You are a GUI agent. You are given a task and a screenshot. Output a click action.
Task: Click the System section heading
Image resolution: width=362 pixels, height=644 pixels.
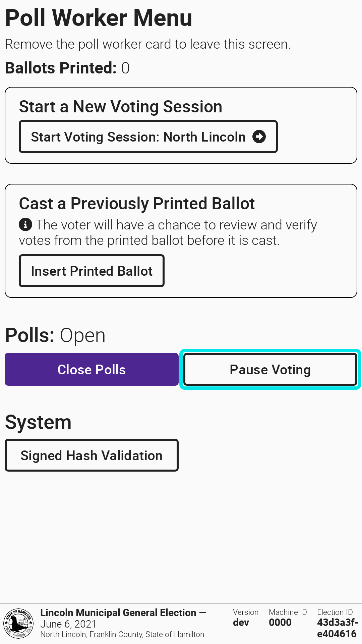tap(38, 422)
